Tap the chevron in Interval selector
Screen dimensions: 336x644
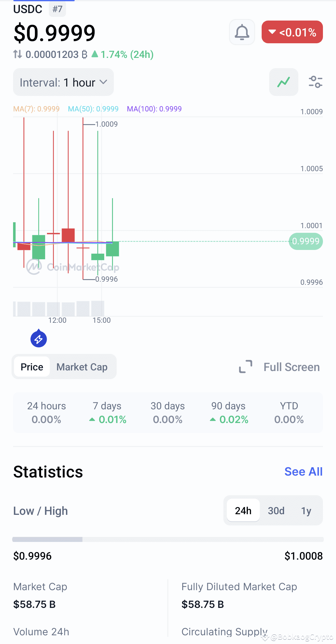click(103, 82)
